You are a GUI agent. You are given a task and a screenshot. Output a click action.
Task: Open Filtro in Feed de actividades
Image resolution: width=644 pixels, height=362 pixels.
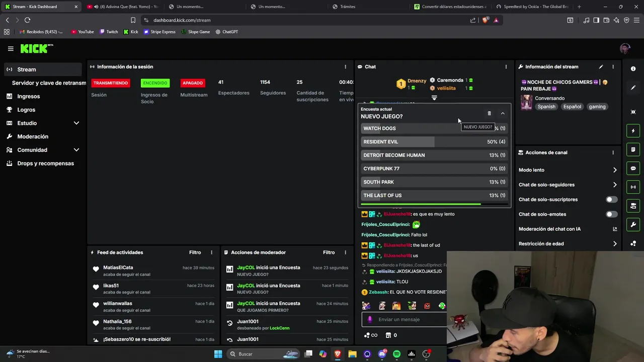coord(195,252)
